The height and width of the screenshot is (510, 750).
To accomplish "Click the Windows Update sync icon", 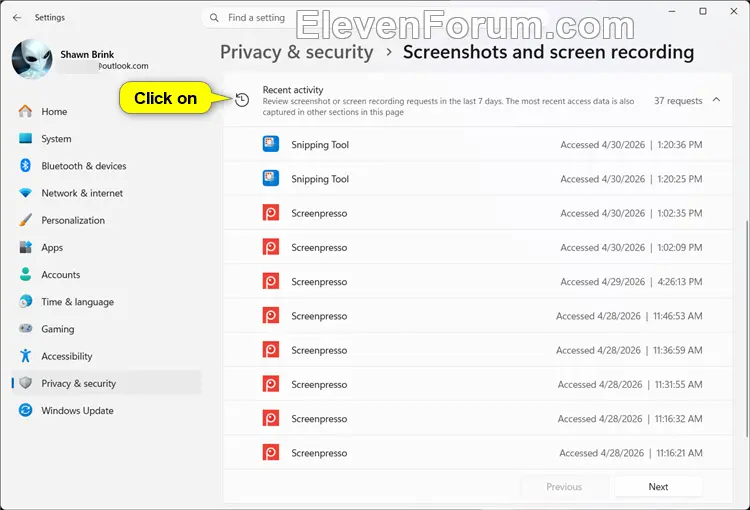I will [25, 410].
